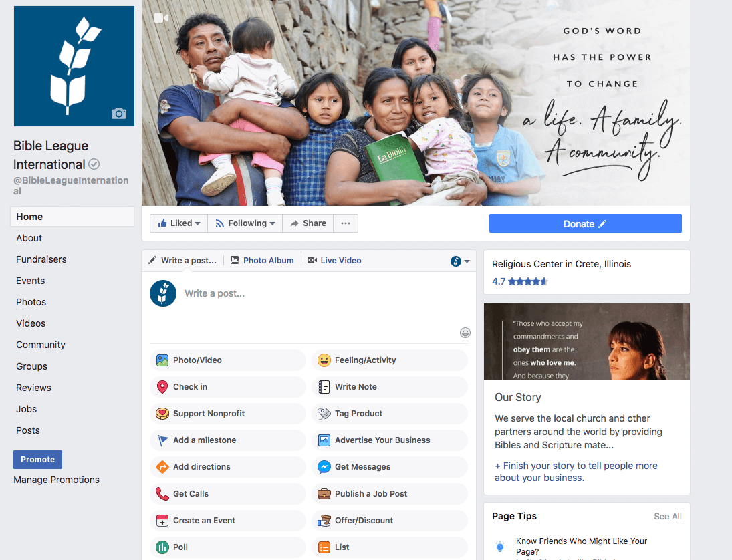This screenshot has width=732, height=560.
Task: Select Publish a Job Post briefcase option
Action: pyautogui.click(x=389, y=494)
